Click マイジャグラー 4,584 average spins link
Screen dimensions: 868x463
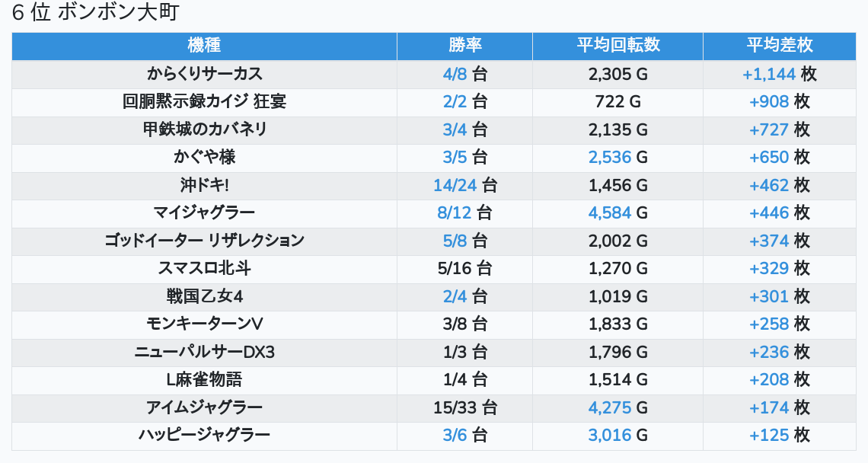(610, 213)
